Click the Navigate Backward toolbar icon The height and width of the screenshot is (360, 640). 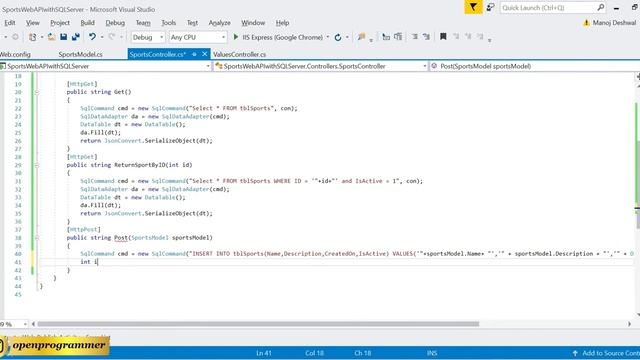click(x=16, y=37)
